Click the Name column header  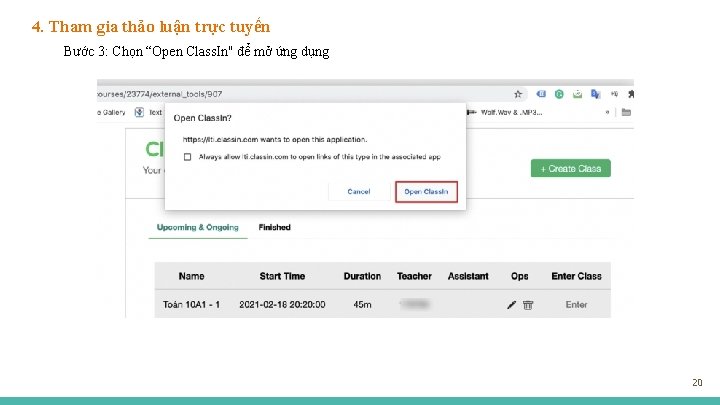(191, 276)
